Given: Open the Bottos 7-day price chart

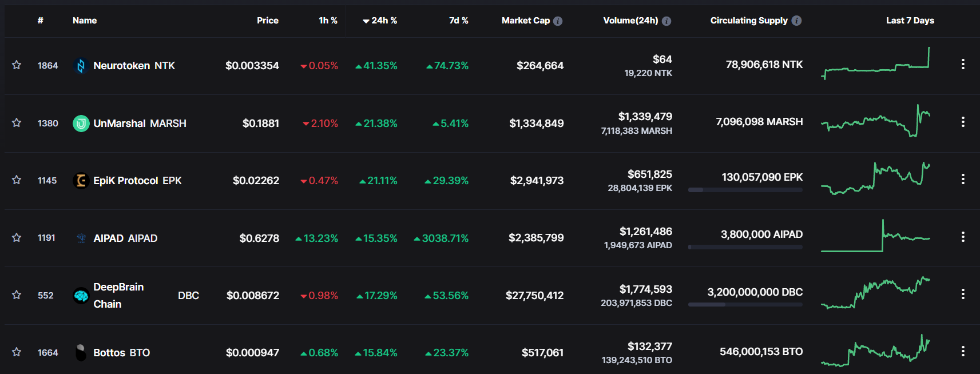Looking at the screenshot, I should [x=875, y=350].
